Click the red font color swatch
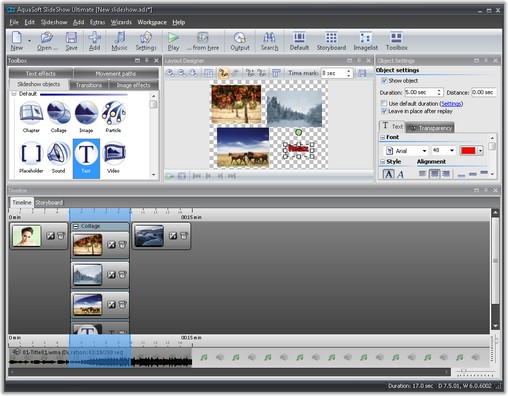This screenshot has height=396, width=508. coord(468,151)
